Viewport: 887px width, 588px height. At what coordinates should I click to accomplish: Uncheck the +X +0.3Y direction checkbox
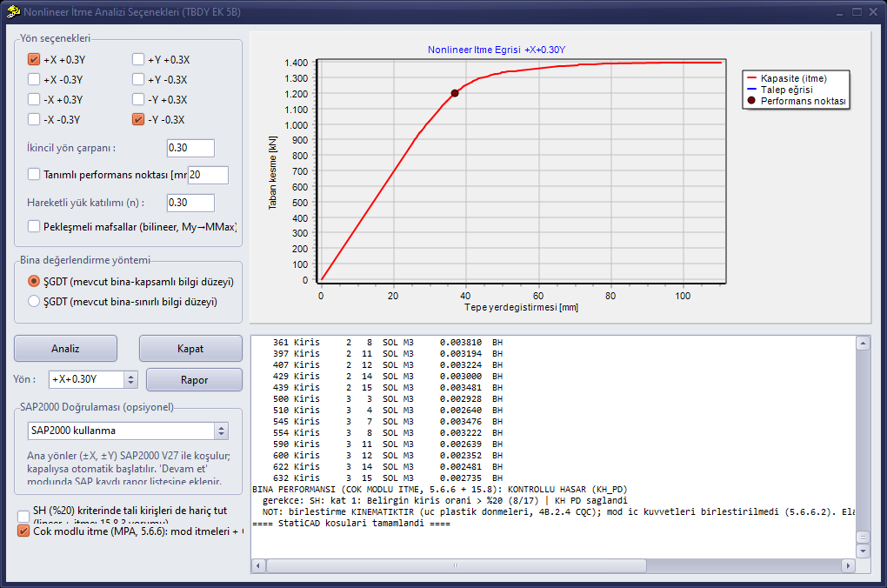(x=34, y=59)
